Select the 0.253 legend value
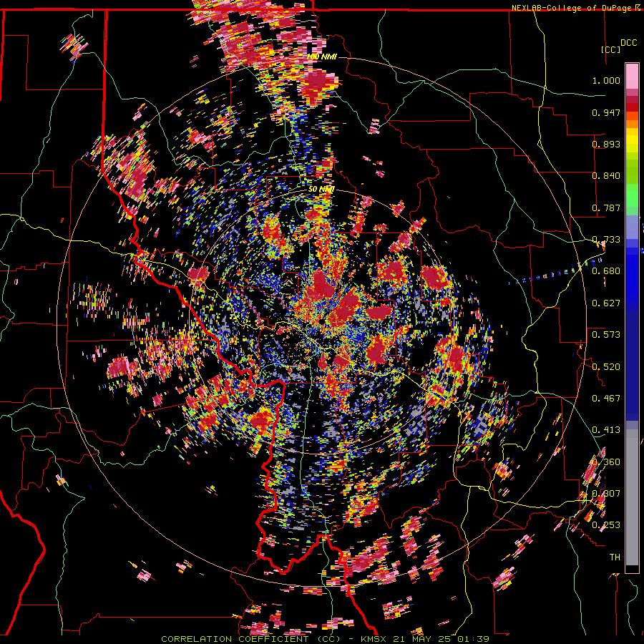Image resolution: width=644 pixels, height=644 pixels. click(x=606, y=525)
